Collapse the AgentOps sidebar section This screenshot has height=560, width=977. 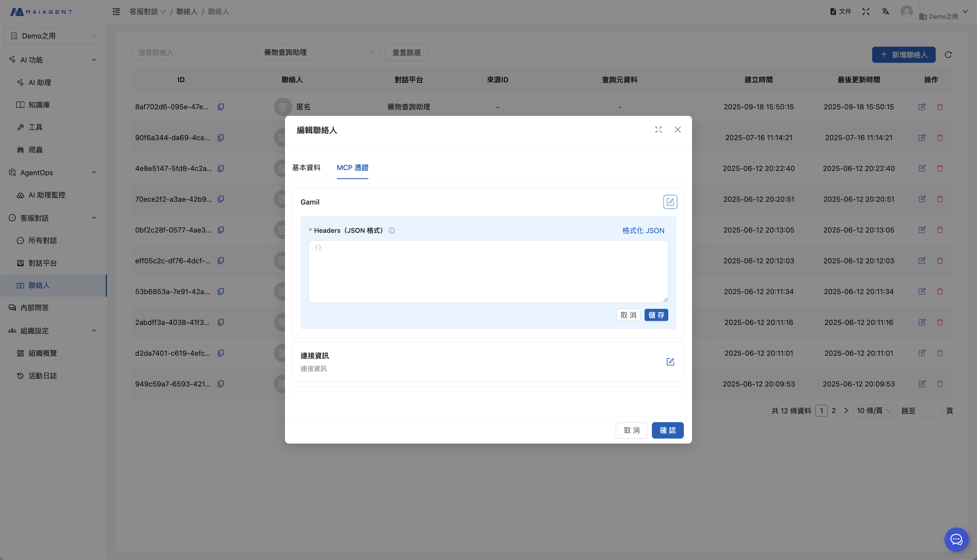(x=94, y=172)
